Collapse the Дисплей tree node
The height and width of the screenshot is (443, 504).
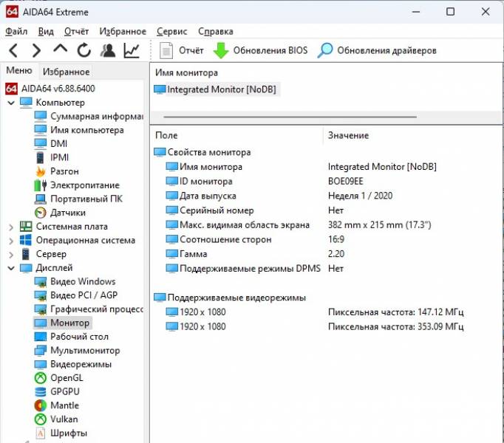pos(11,268)
